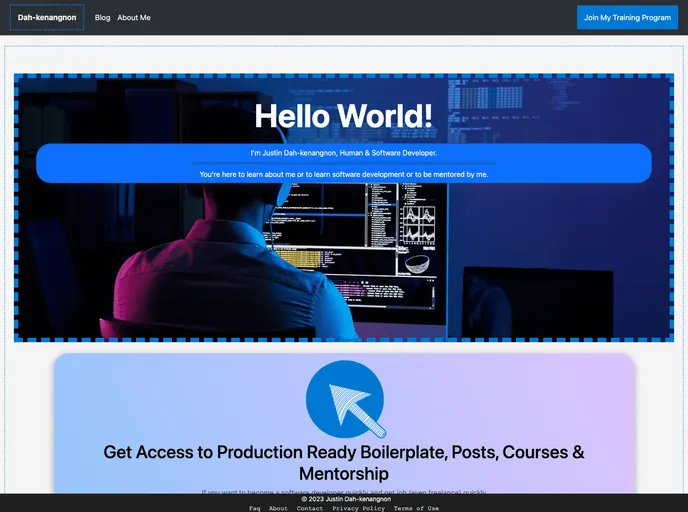Click the blue cursor arrow logo
The image size is (688, 512).
(x=345, y=399)
